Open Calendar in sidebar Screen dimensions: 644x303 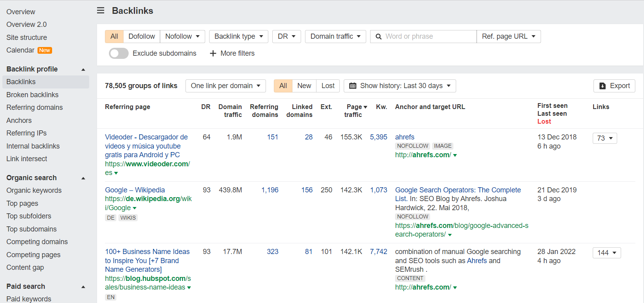coord(20,50)
